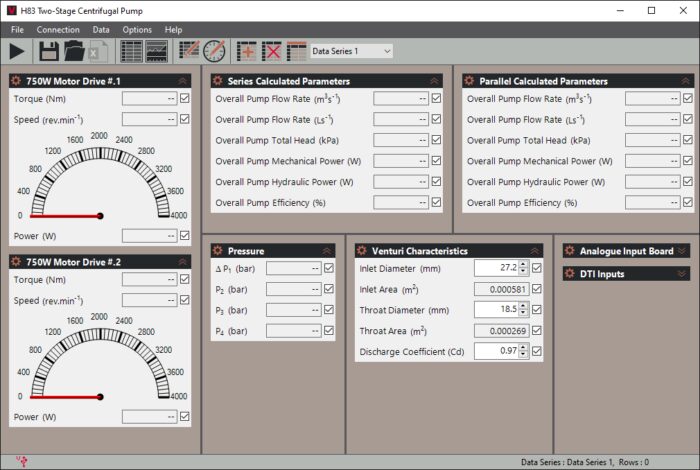Click the P2 (bar) value field
Image resolution: width=700 pixels, height=470 pixels.
pyautogui.click(x=293, y=289)
